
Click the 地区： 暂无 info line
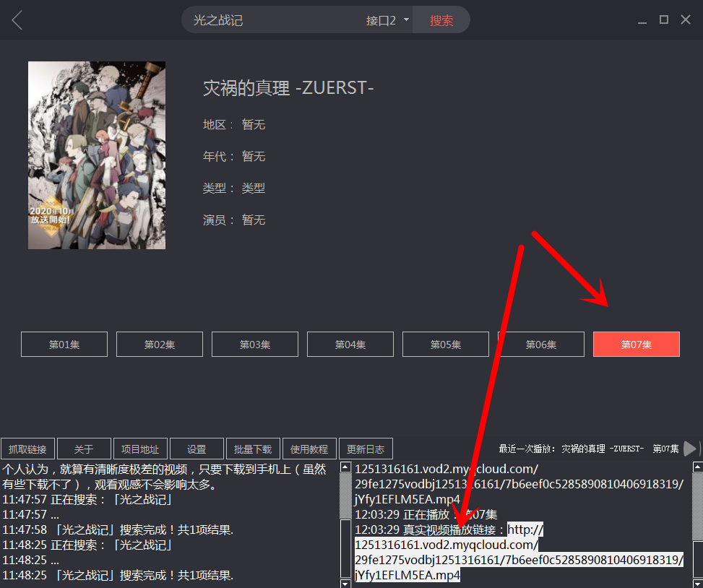234,124
